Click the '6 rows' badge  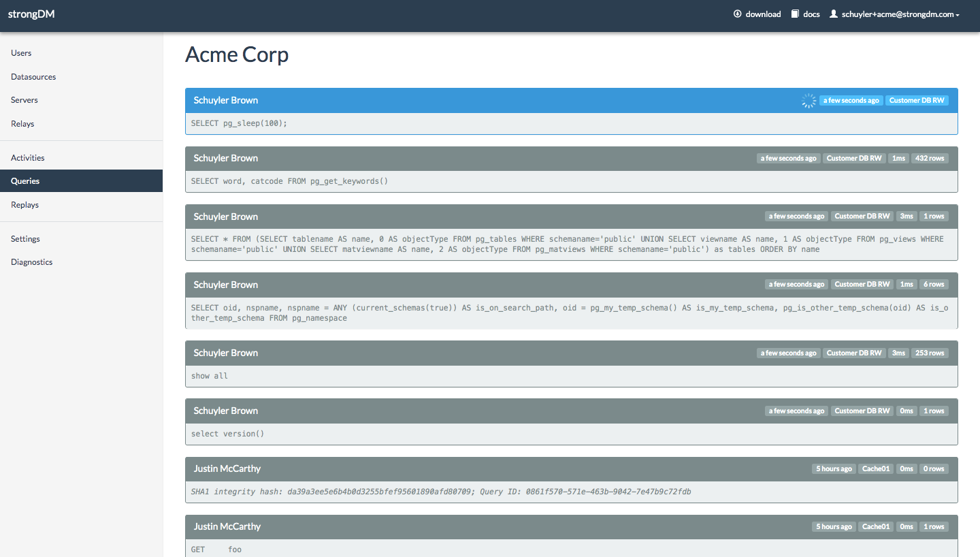coord(934,285)
